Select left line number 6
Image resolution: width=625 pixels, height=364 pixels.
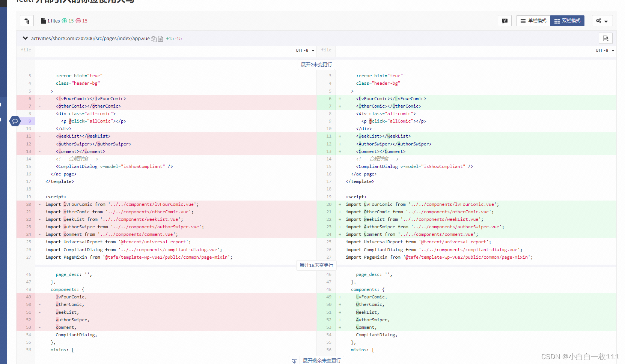coord(30,99)
